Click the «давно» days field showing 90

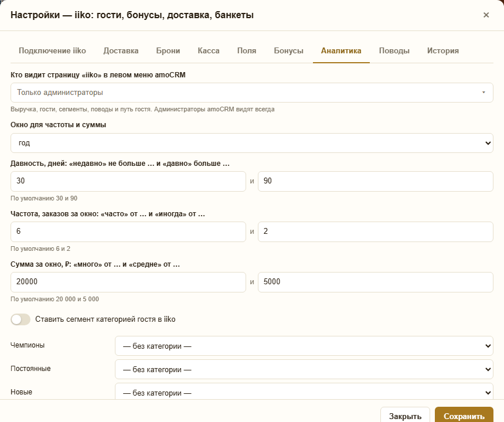click(x=376, y=181)
